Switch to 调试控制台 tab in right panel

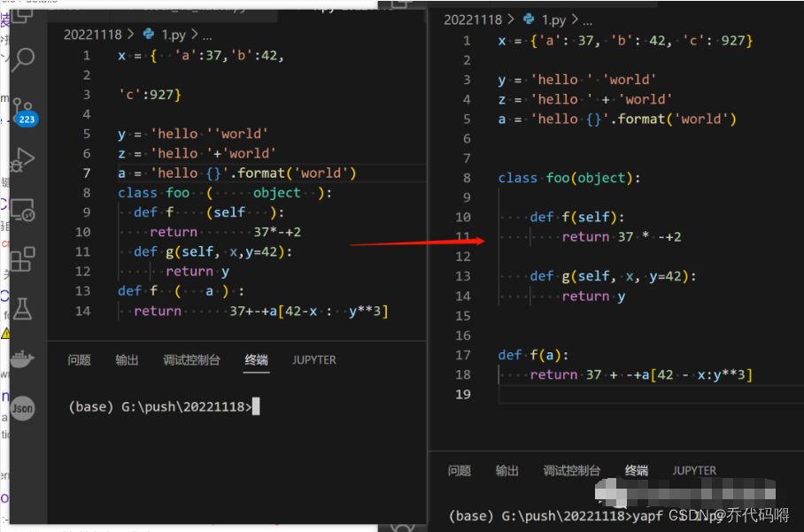(572, 471)
